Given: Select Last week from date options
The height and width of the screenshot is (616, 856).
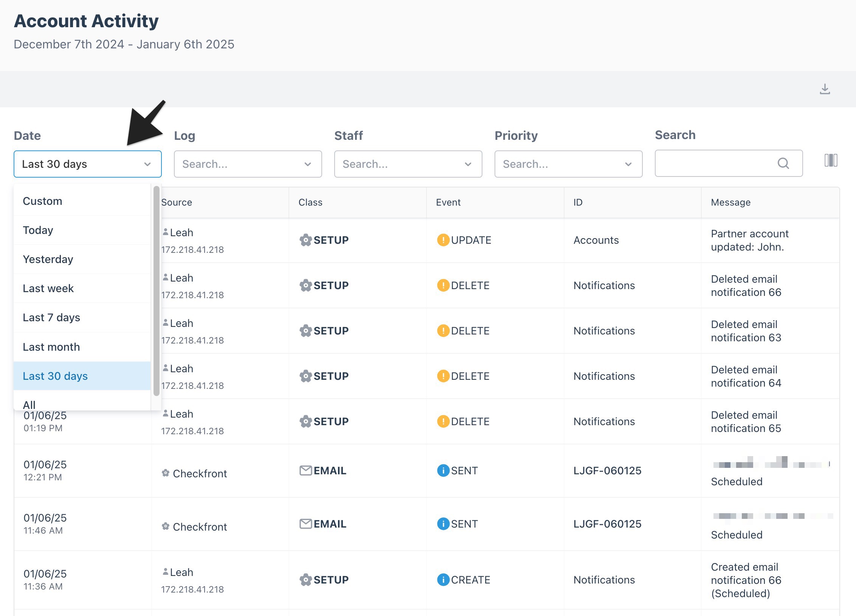Looking at the screenshot, I should click(x=82, y=288).
